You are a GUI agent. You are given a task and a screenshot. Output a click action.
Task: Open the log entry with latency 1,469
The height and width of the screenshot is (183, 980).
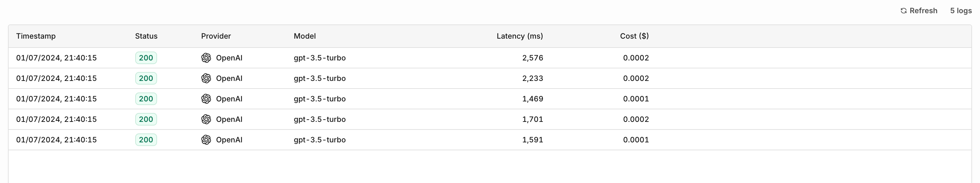[490, 99]
